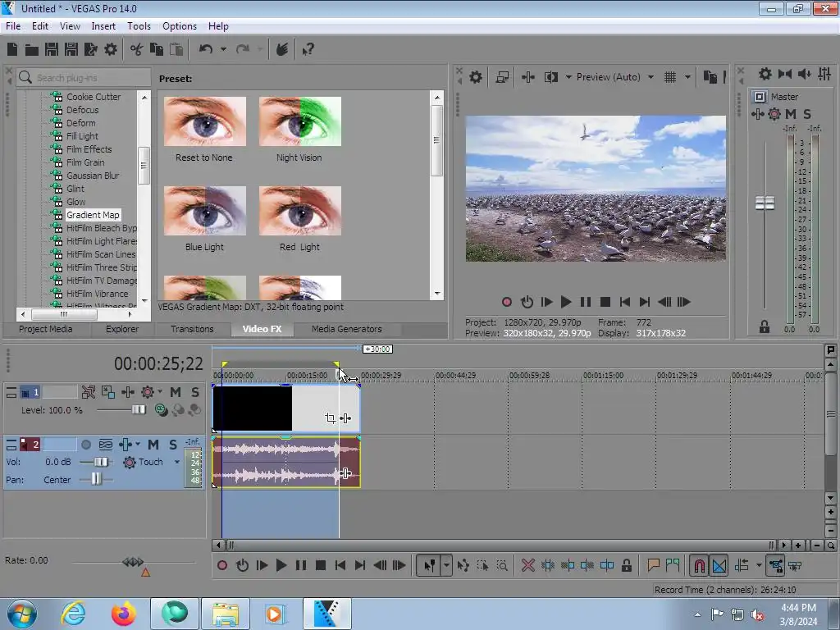Insert a marker with the marker icon
The width and height of the screenshot is (840, 630).
(x=653, y=565)
